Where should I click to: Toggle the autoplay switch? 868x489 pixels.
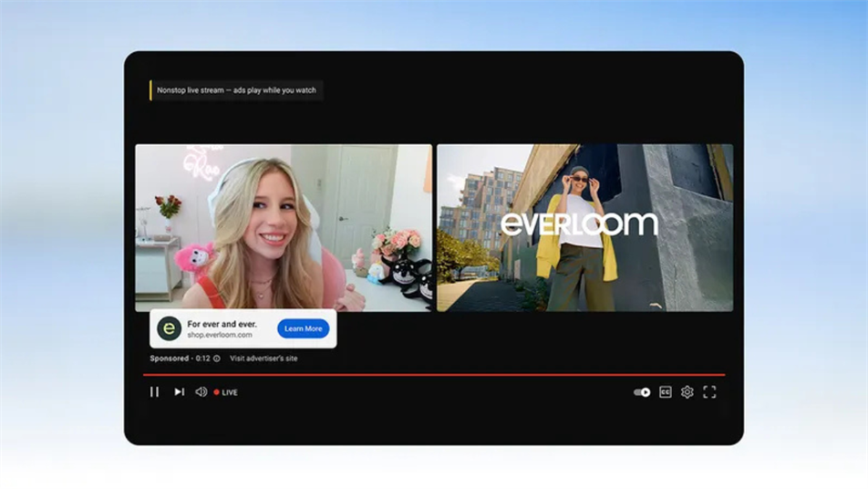642,392
